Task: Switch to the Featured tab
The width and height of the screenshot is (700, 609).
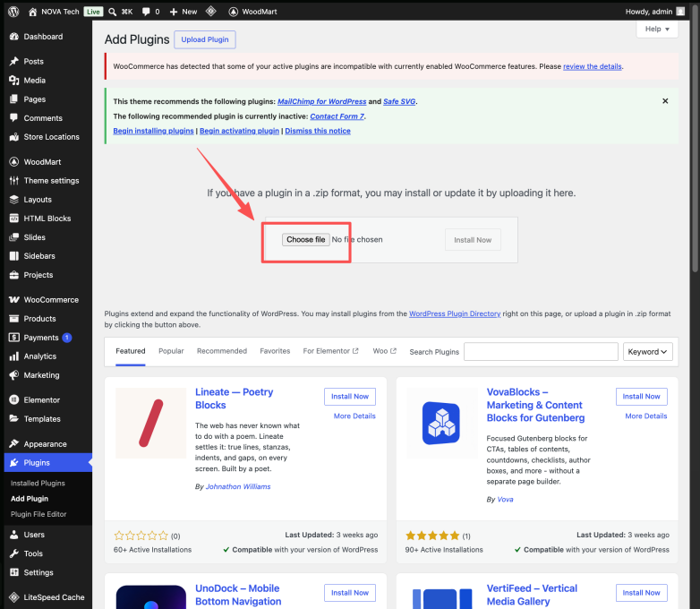Action: [x=131, y=351]
